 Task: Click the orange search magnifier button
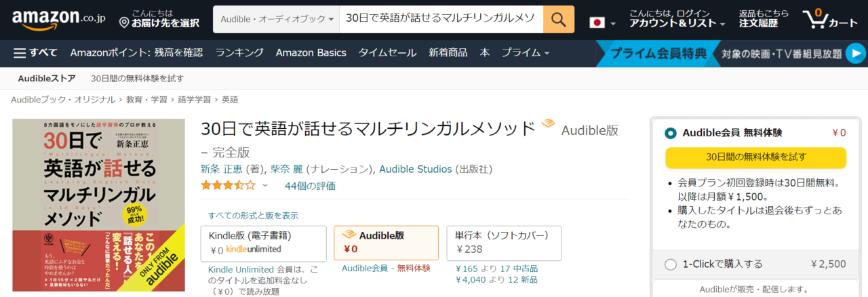(x=558, y=20)
